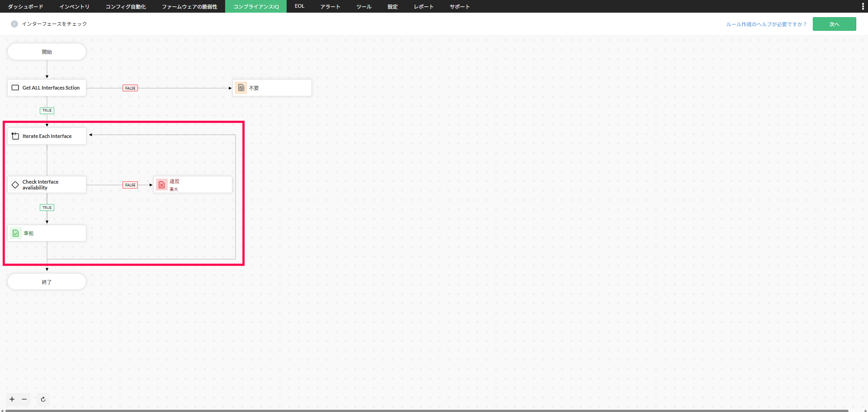Click the green 次へ button
Screen dimensions: 868x412
point(834,24)
